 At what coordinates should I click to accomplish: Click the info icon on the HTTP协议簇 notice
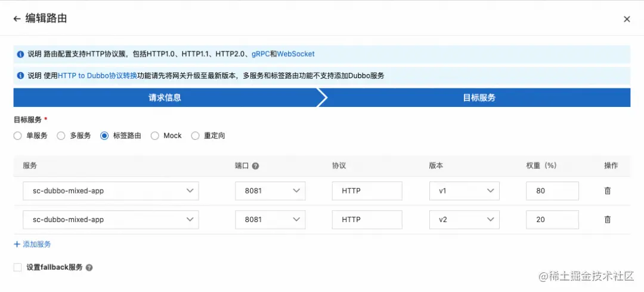tap(20, 54)
